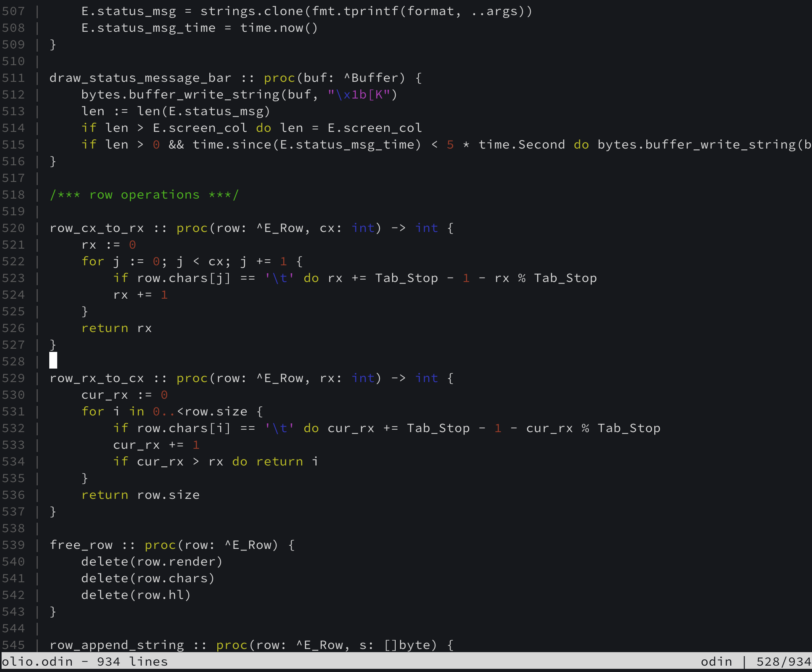Click 'return rx' on line 526
The height and width of the screenshot is (672, 812).
pyautogui.click(x=116, y=328)
